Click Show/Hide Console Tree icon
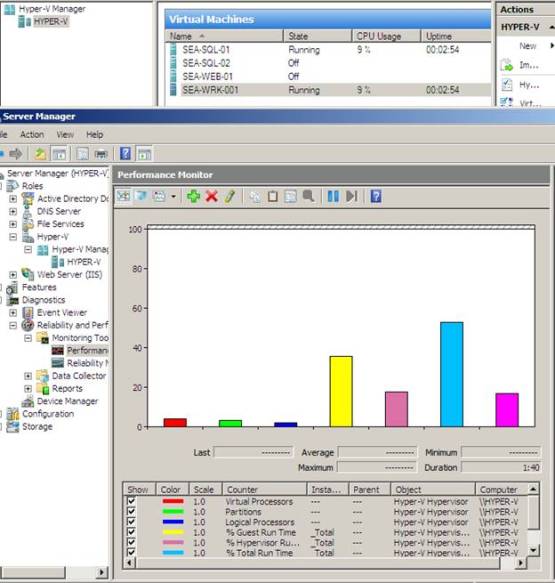Viewport: 555px width, 583px height. tap(59, 154)
